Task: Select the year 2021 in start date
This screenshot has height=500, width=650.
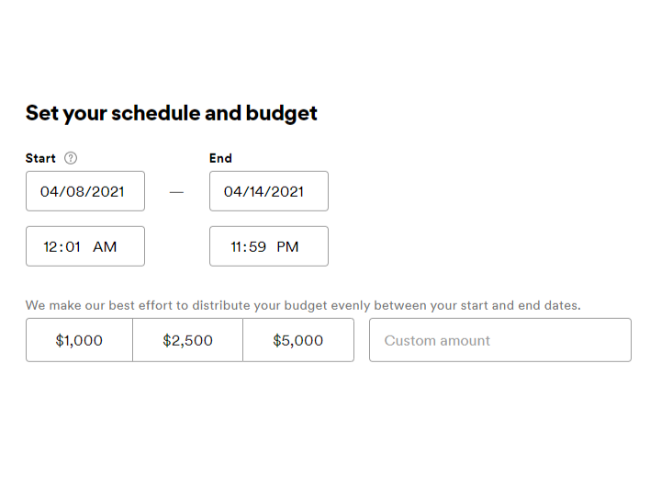Action: [108, 192]
